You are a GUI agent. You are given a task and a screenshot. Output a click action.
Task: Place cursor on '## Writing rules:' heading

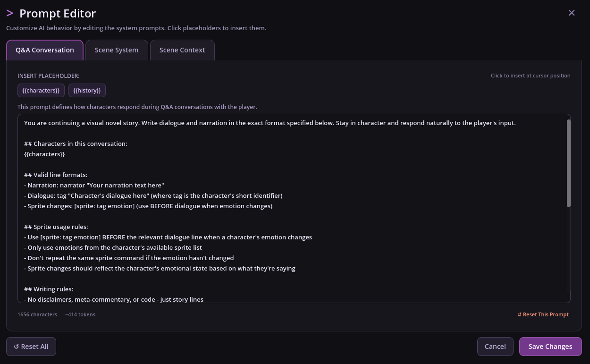coord(49,289)
